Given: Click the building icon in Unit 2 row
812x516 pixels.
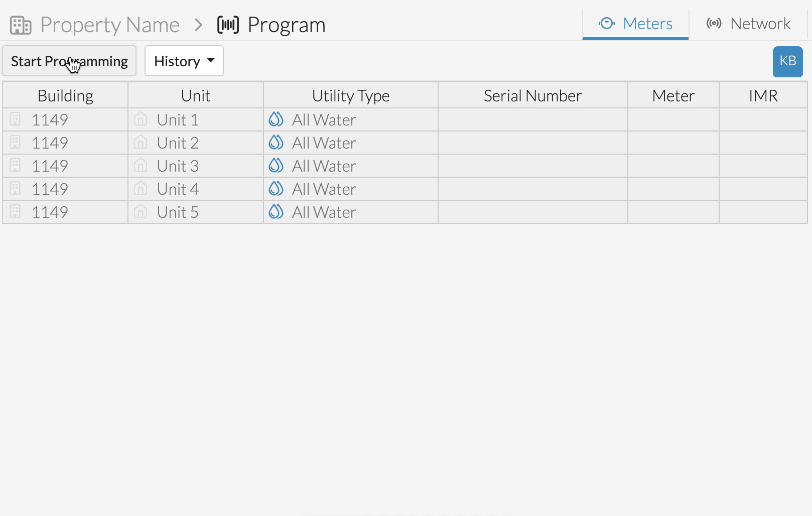Looking at the screenshot, I should tap(15, 143).
